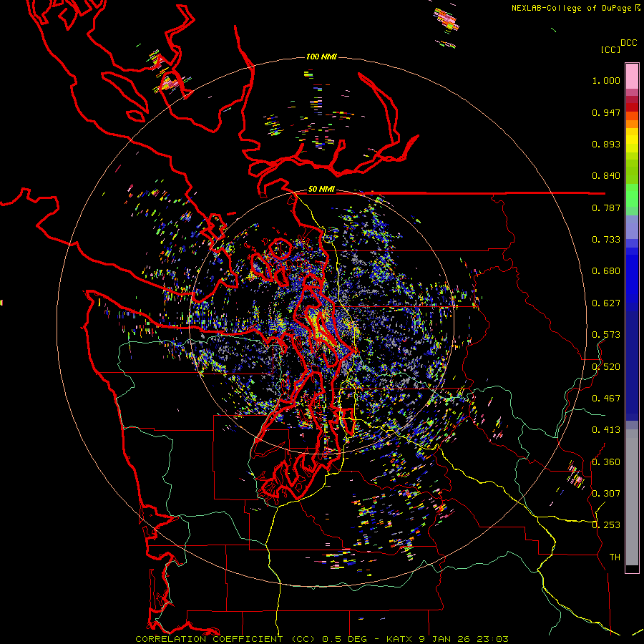The height and width of the screenshot is (644, 644).
Task: Select the 0.787 scale value
Action: (606, 208)
